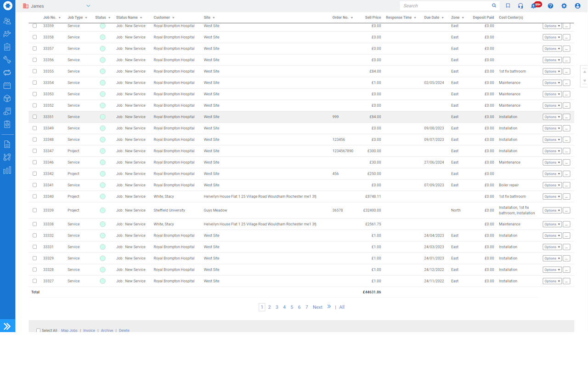Click the up arrow tab on right edge

584,72
